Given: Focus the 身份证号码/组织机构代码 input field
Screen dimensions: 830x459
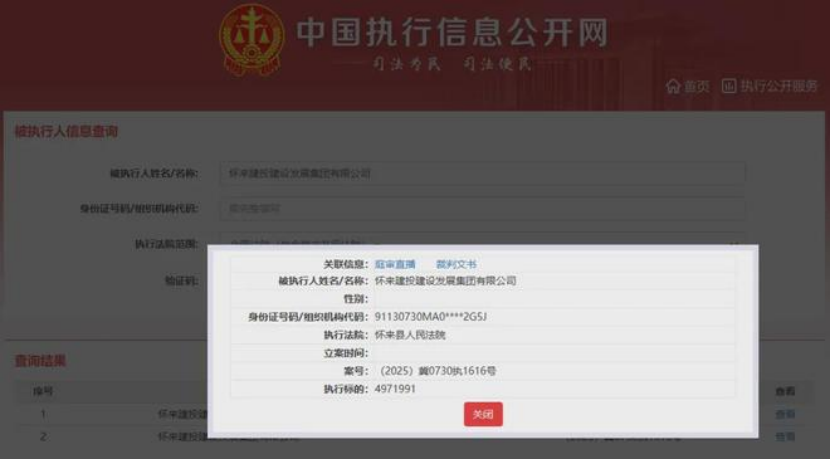Looking at the screenshot, I should 482,208.
